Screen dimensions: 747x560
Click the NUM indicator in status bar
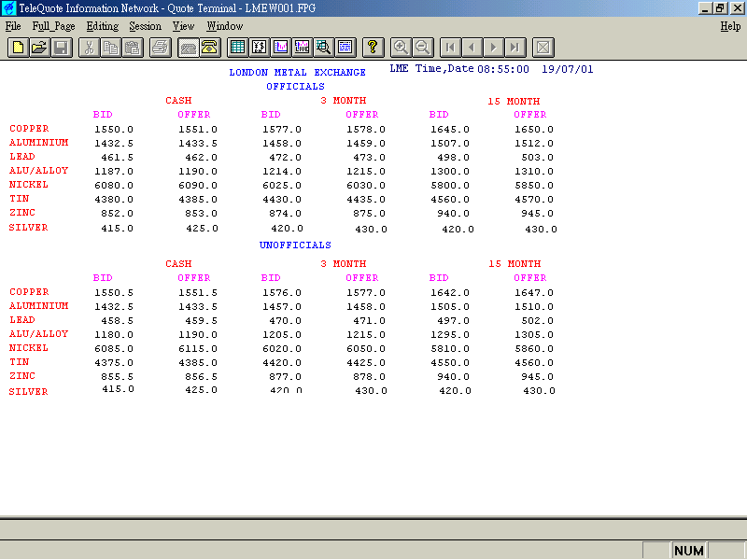689,551
